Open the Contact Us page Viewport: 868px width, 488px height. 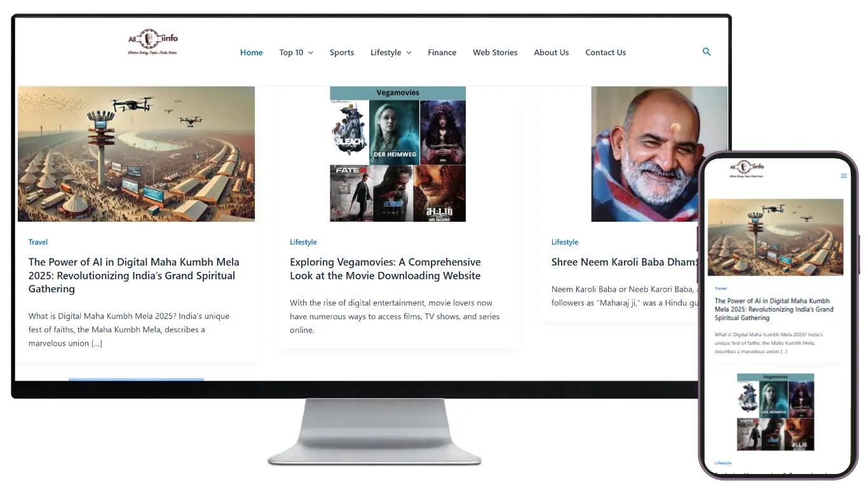(605, 53)
